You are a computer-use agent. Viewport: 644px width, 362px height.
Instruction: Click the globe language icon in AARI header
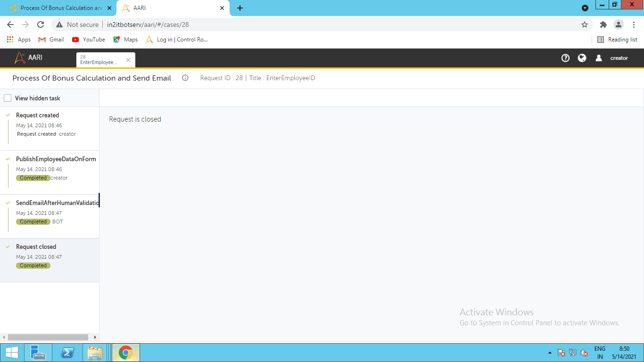click(582, 58)
